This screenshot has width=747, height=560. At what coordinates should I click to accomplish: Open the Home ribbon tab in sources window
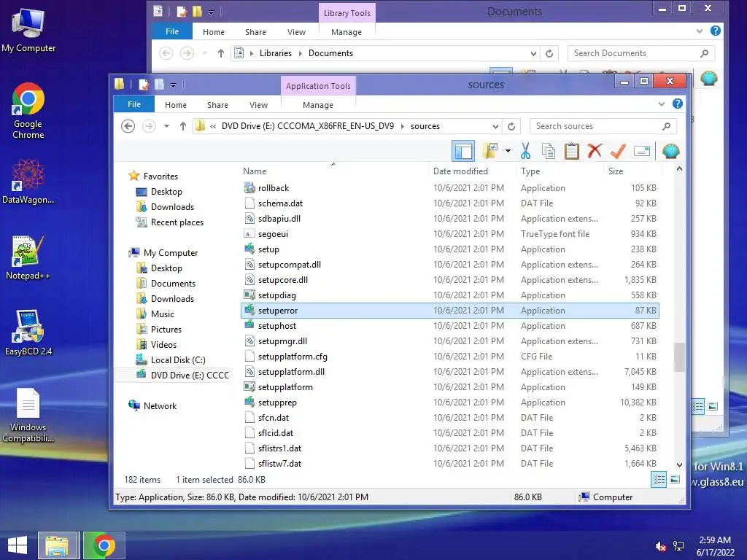click(175, 105)
